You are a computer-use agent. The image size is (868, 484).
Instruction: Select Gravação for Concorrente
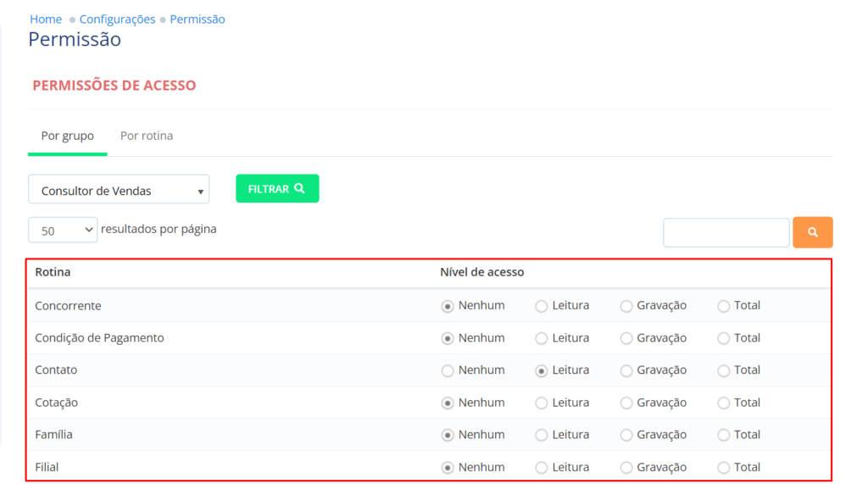626,306
